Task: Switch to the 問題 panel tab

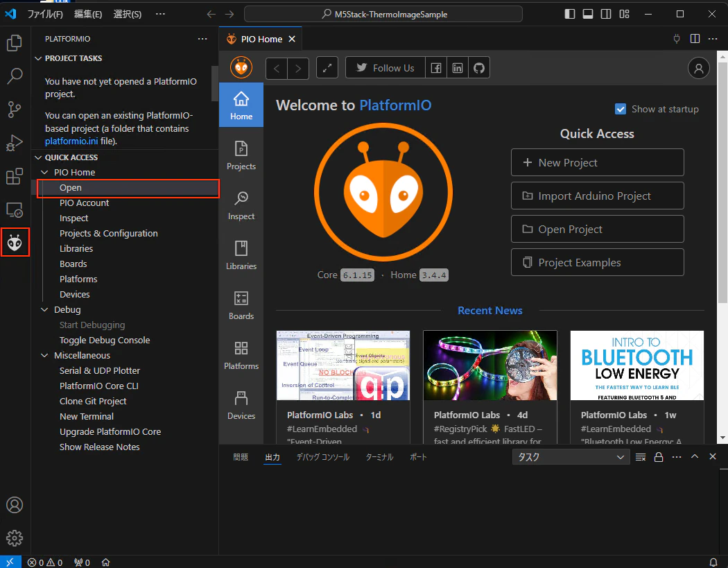Action: 241,457
